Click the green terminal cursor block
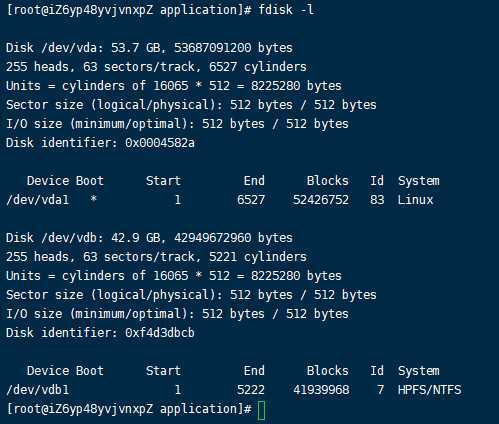This screenshot has height=424, width=499. [x=262, y=410]
